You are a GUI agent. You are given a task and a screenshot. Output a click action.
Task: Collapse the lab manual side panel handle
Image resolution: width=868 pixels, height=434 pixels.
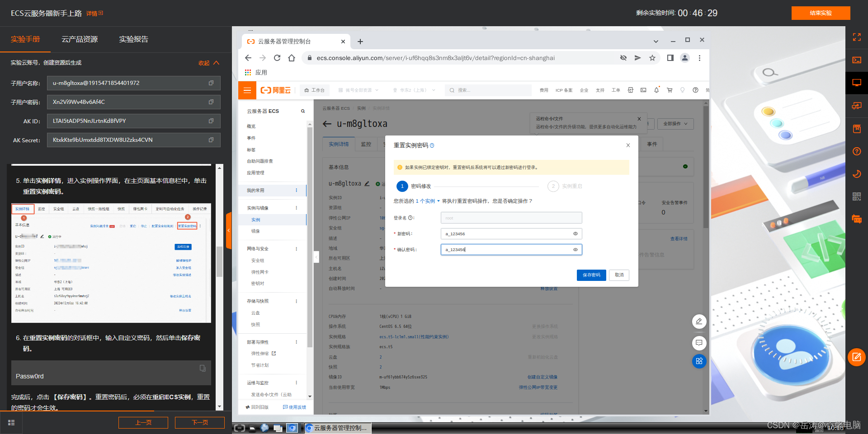tap(229, 230)
